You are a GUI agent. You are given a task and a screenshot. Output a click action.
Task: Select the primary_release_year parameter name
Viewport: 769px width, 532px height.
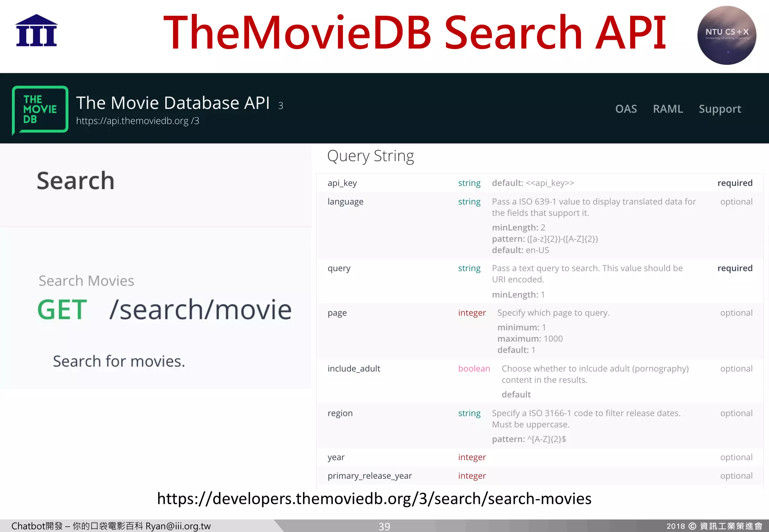pos(370,476)
